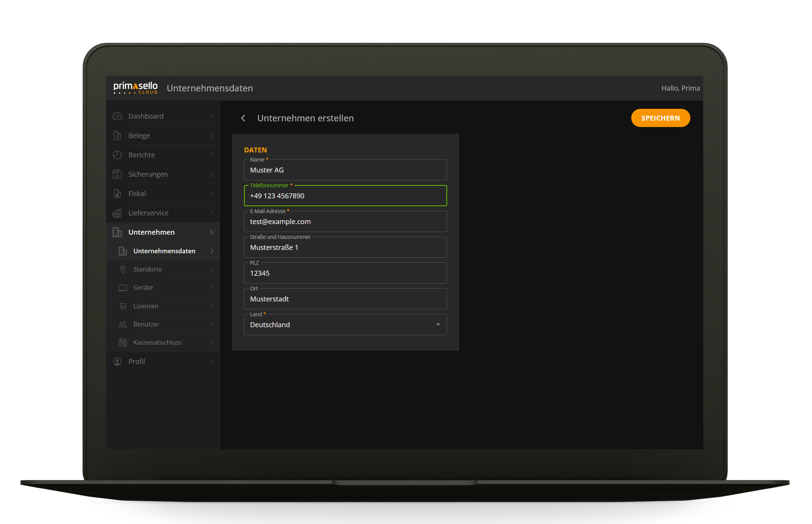Click the Lieferservice delivery icon
Viewport: 812px width, 524px height.
pos(117,213)
